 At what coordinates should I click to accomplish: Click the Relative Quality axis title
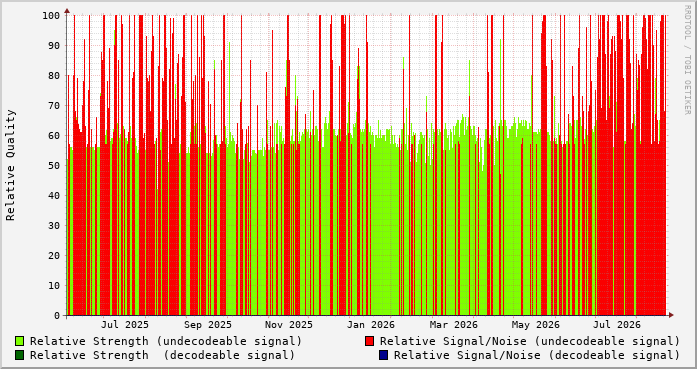11,165
